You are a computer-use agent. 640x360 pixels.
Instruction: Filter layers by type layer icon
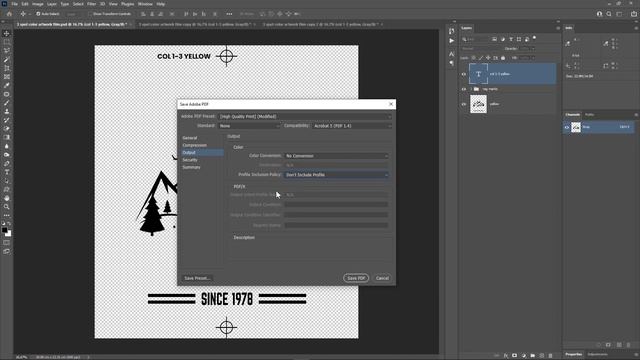(511, 39)
